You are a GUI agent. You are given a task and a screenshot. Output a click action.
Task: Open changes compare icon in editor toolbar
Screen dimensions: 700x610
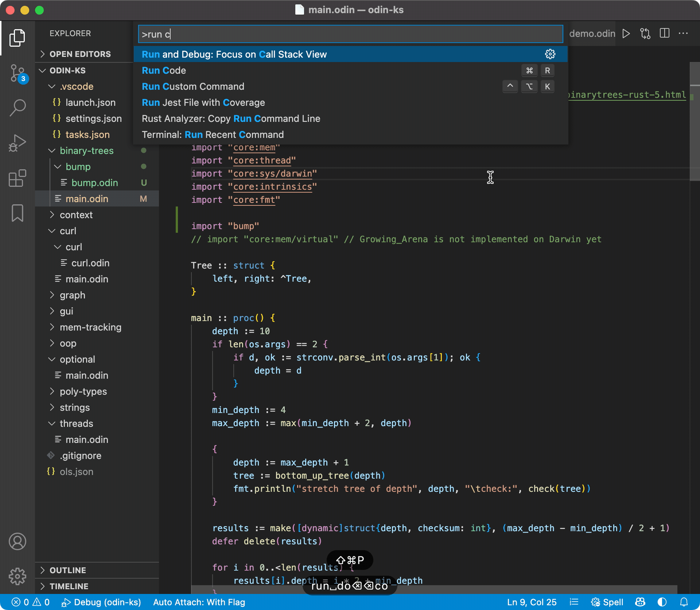(x=645, y=34)
